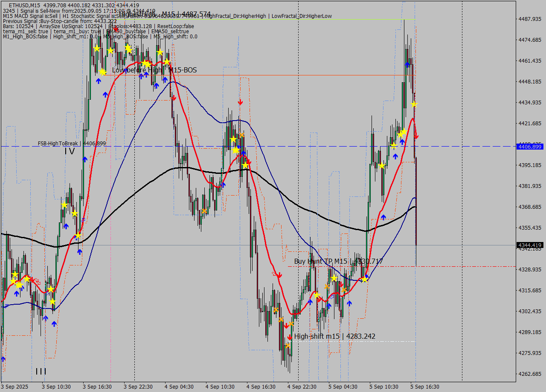The width and height of the screenshot is (546, 392).
Task: Select the Buy Hunt TP M15 label
Action: click(338, 261)
